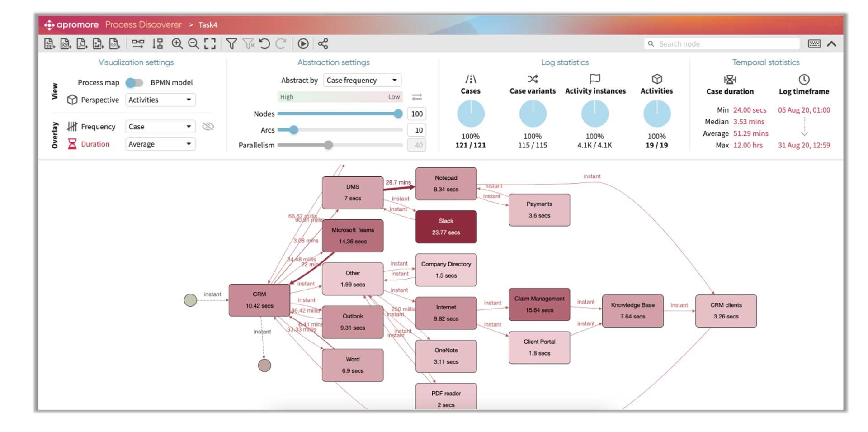Toggle from Process map to BPMN model
This screenshot has height=432, width=868.
pyautogui.click(x=133, y=82)
